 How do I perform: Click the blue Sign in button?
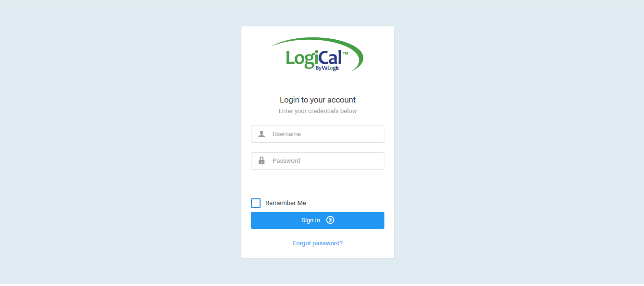(x=318, y=220)
